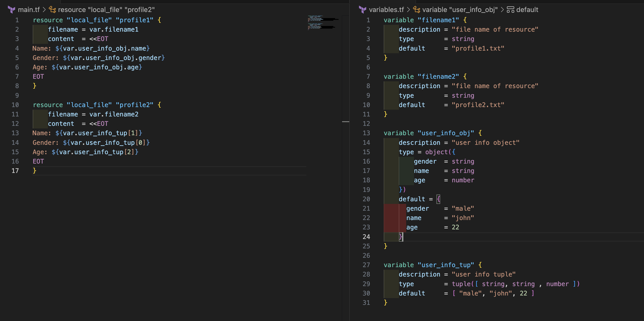Select the default breadcrumb segment

pos(527,10)
